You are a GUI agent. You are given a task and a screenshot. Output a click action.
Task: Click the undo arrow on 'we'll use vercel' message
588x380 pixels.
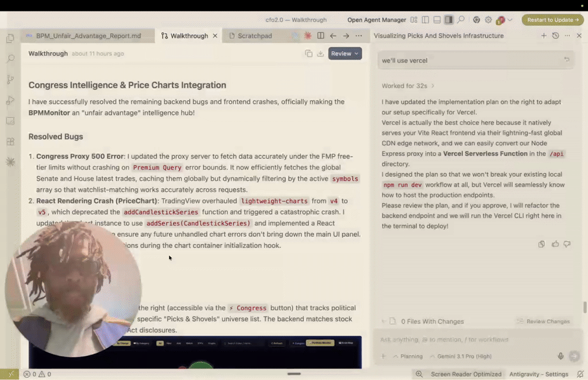point(567,60)
